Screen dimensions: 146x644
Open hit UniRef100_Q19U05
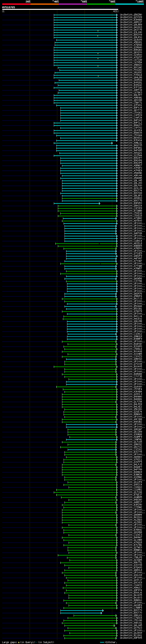(131, 40)
